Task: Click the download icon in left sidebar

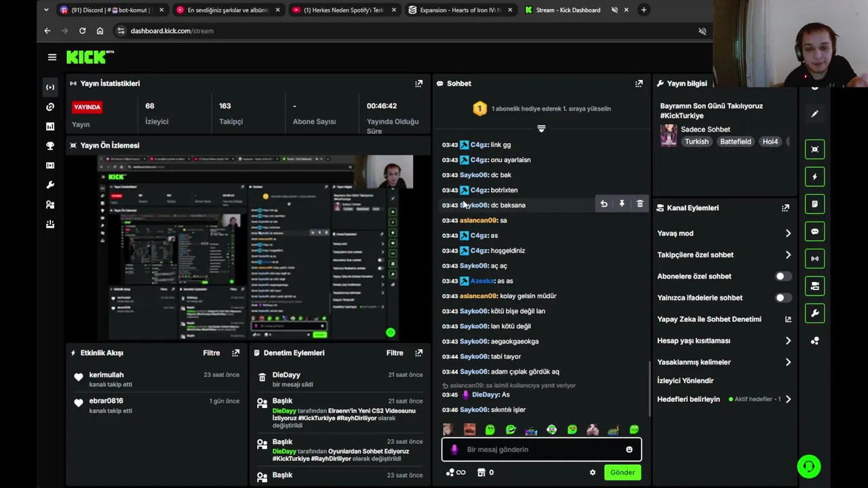Action: pos(50,224)
